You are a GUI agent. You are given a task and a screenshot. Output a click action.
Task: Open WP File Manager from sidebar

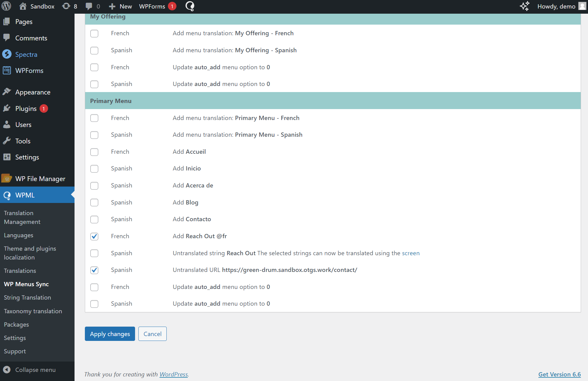40,179
